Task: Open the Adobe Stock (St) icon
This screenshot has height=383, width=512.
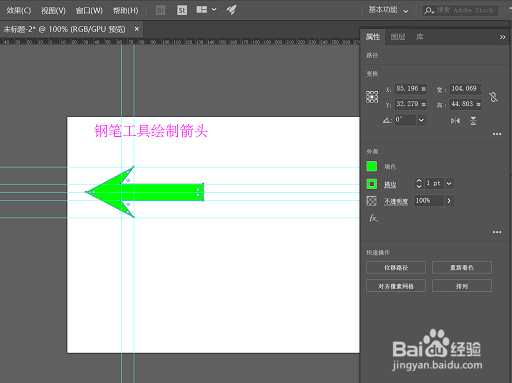Action: [182, 10]
